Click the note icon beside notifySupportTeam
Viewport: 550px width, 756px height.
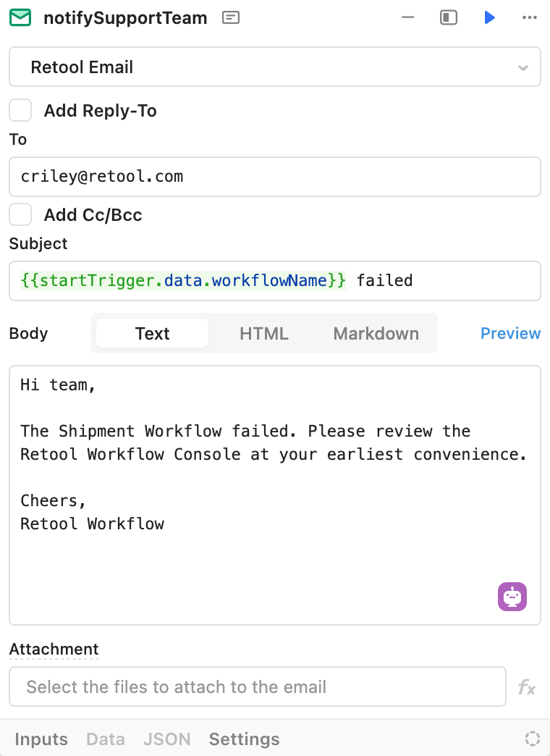pyautogui.click(x=231, y=18)
